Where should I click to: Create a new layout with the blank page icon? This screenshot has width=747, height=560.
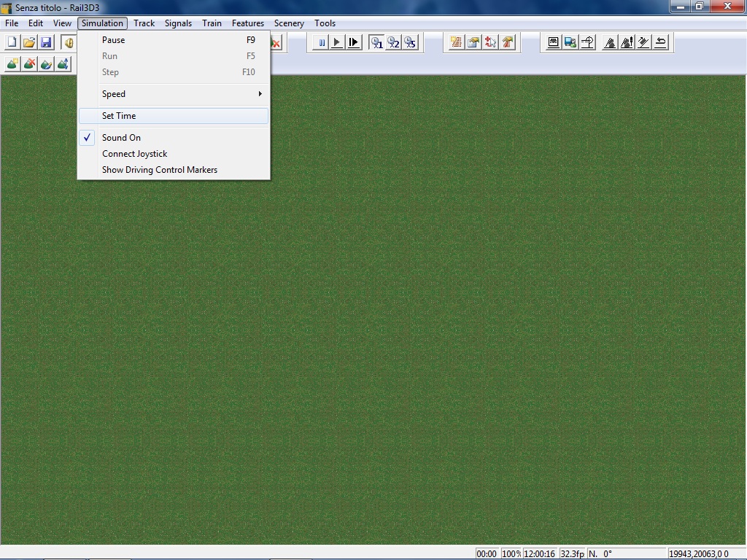(x=12, y=42)
